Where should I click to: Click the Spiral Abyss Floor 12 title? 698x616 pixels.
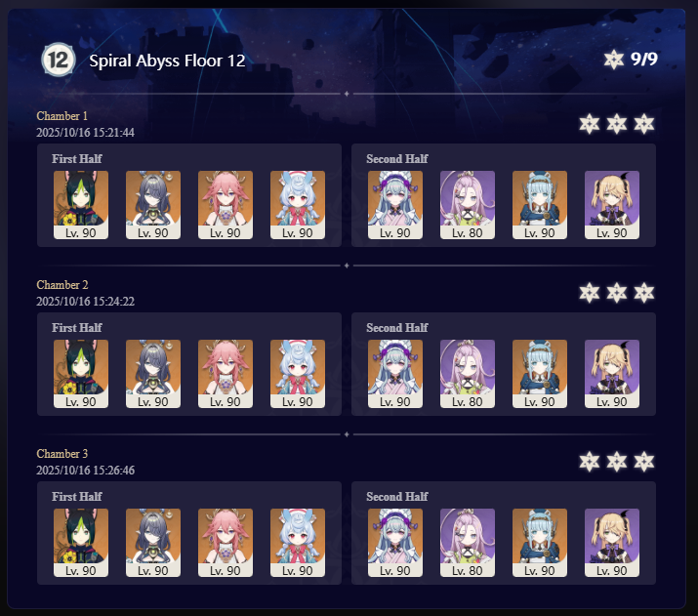click(167, 61)
